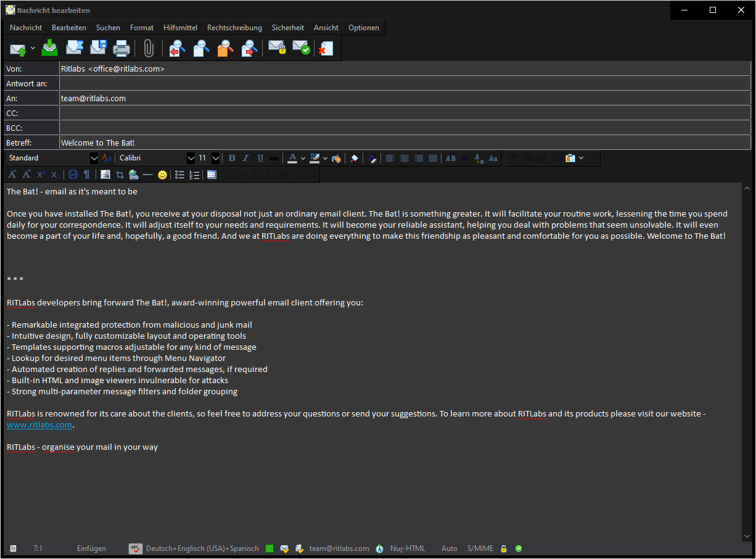Open the Optionen menu
The width and height of the screenshot is (756, 559).
[364, 28]
